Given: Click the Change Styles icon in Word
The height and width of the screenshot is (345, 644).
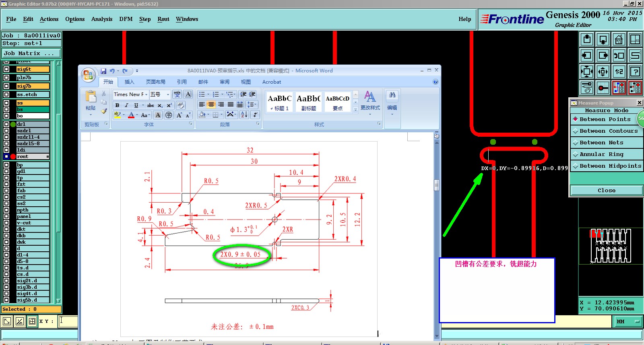Looking at the screenshot, I should coord(370,101).
